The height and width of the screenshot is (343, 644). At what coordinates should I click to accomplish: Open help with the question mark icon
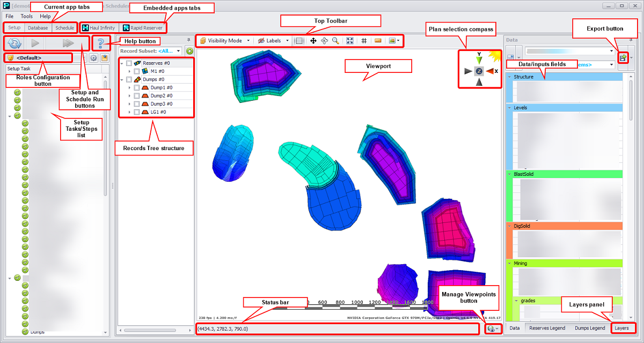tap(100, 43)
